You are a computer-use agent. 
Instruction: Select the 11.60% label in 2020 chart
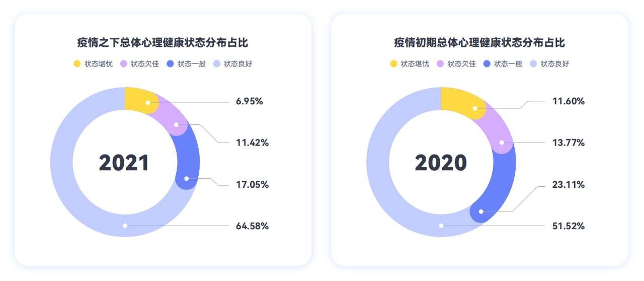[569, 101]
